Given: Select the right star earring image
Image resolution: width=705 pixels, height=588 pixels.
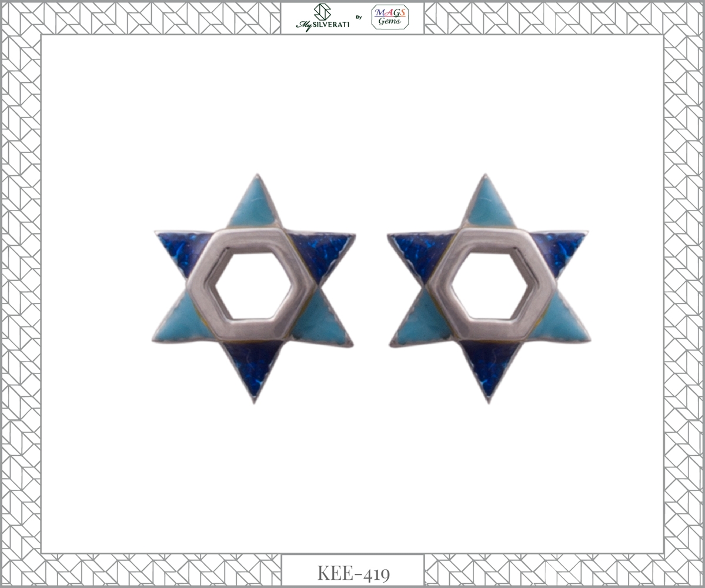Looking at the screenshot, I should tap(489, 288).
